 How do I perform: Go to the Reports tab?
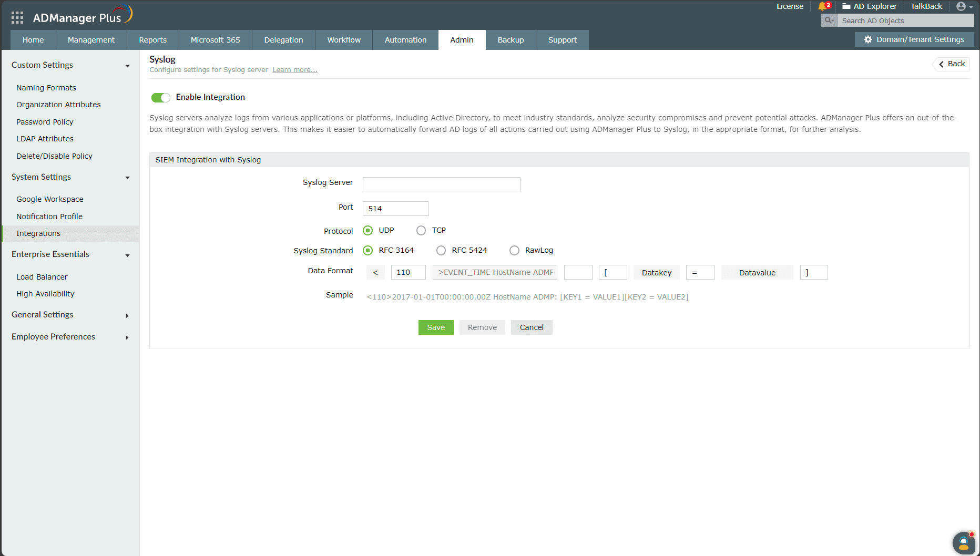(153, 40)
